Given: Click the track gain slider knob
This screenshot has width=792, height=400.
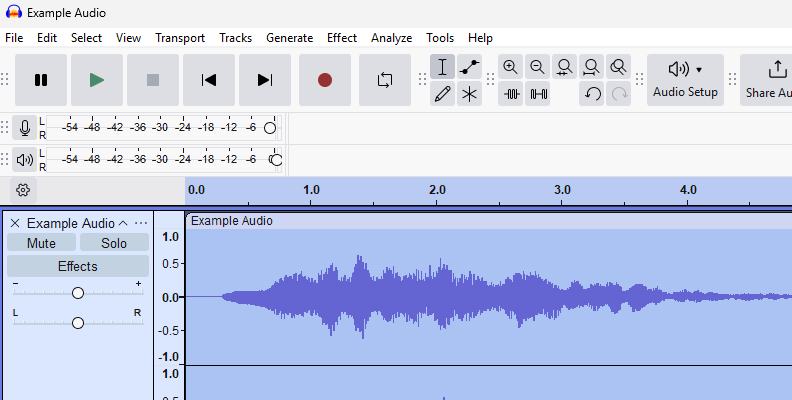Looking at the screenshot, I should pos(77,293).
